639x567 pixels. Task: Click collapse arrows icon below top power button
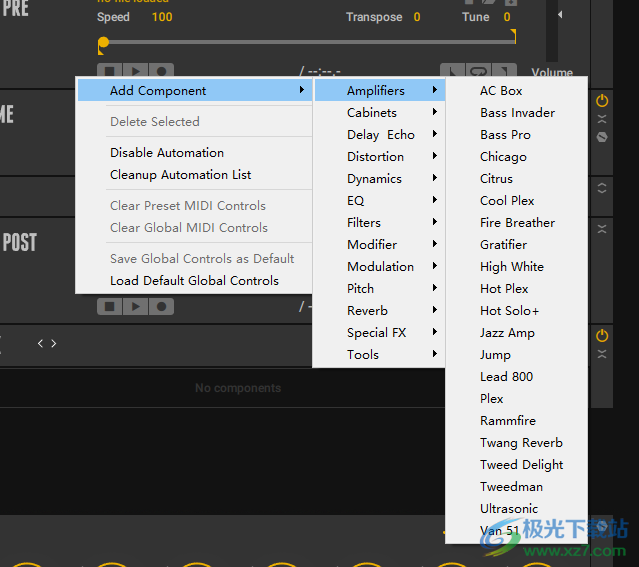pos(602,119)
